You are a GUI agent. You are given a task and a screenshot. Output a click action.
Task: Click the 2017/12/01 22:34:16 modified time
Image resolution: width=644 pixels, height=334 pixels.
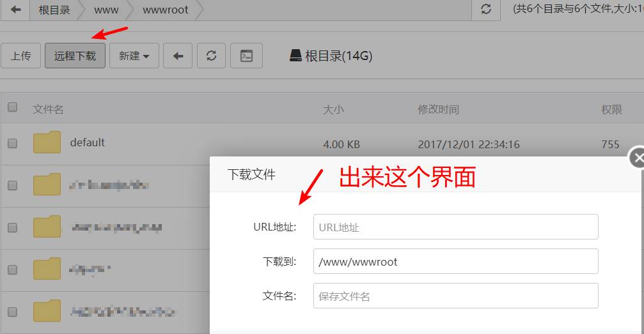tap(469, 144)
